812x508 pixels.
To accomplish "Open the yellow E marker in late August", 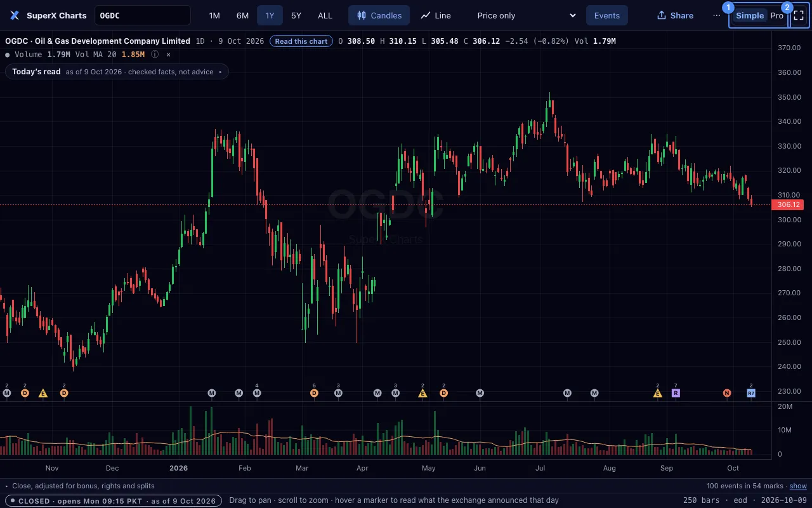I will (x=658, y=393).
